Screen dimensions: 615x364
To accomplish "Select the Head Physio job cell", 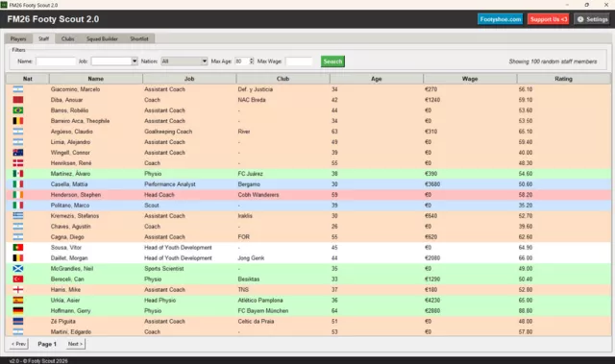I will [x=160, y=301].
